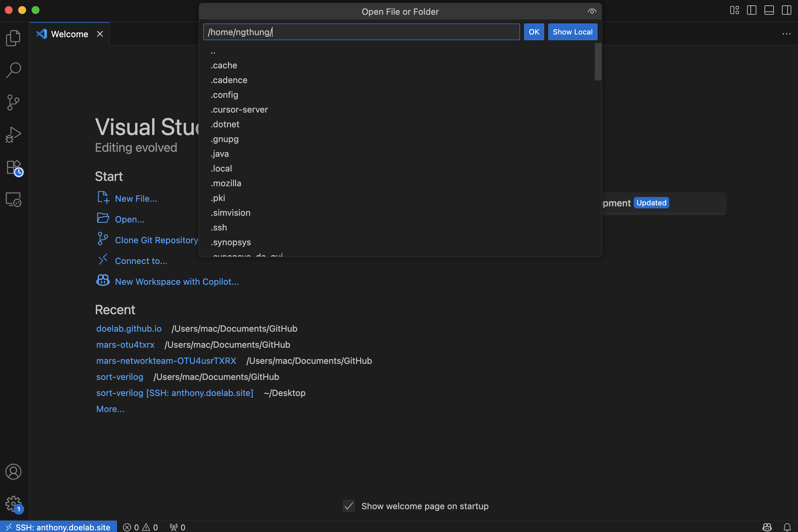Select the .simvision folder

pos(396,213)
